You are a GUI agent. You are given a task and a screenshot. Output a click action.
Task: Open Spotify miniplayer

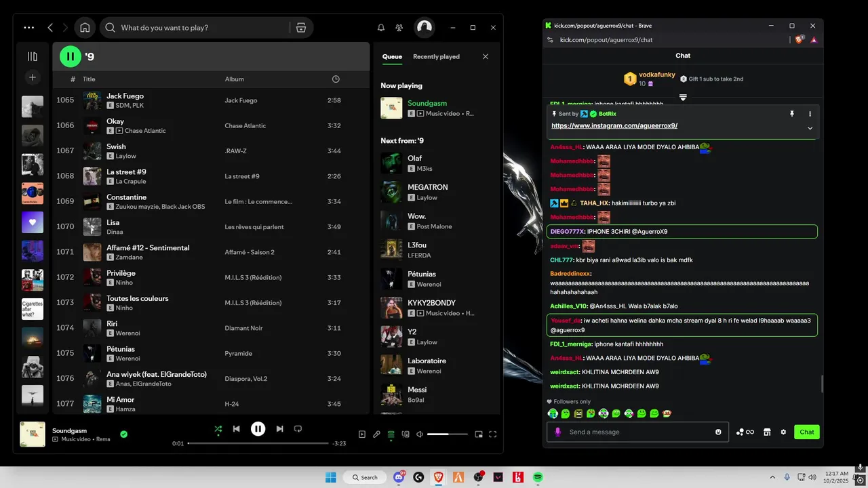pyautogui.click(x=478, y=434)
